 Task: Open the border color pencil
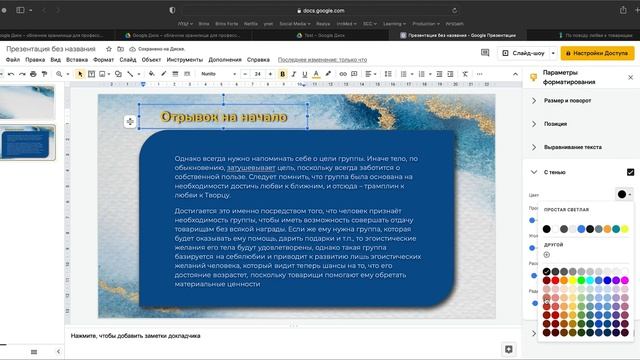pyautogui.click(x=163, y=74)
